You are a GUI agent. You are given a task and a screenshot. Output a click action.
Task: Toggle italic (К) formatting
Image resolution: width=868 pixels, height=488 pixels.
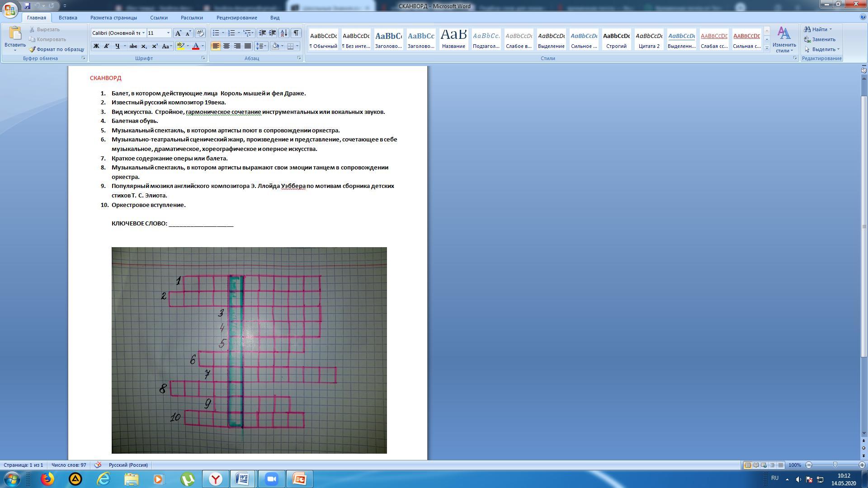click(106, 46)
